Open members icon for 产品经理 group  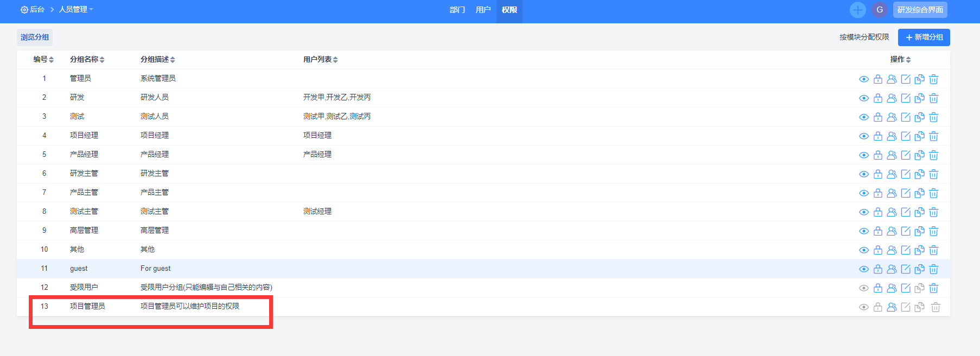[x=892, y=155]
